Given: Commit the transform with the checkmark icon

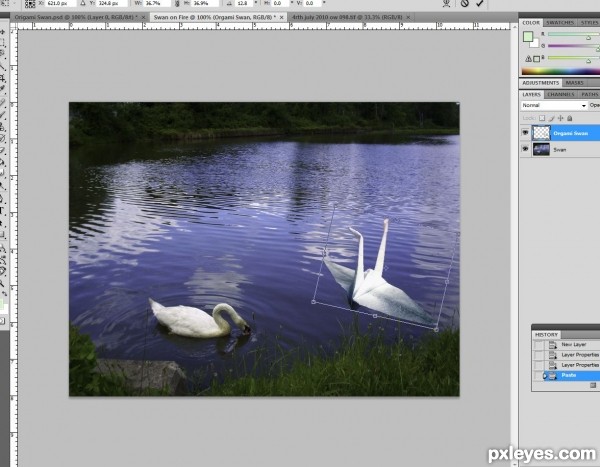Looking at the screenshot, I should point(479,3).
